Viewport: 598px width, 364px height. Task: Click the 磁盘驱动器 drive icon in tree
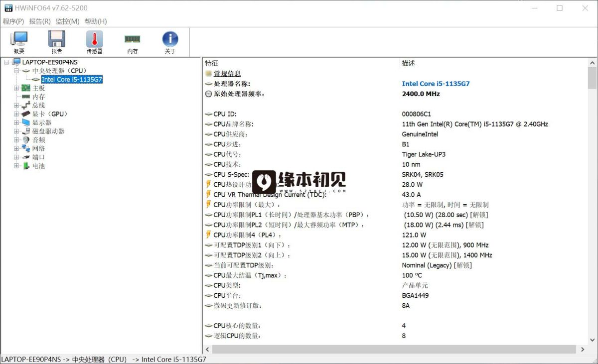tap(26, 131)
